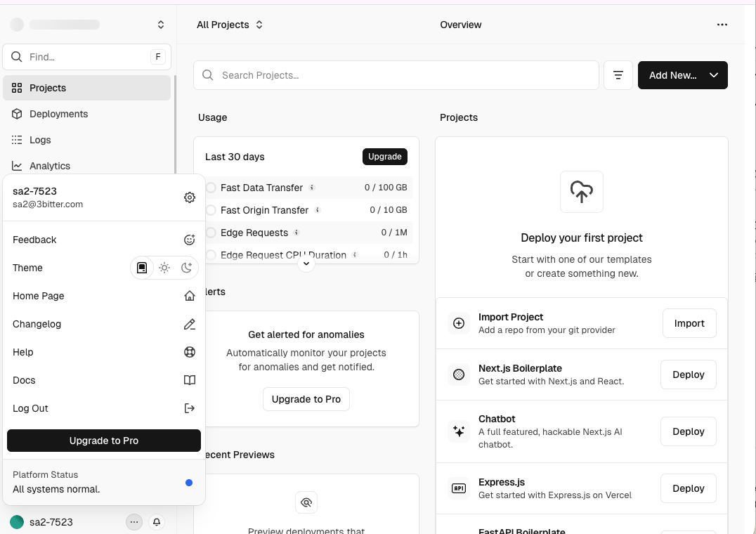Open the All Projects dropdown
The height and width of the screenshot is (534, 756).
(230, 25)
